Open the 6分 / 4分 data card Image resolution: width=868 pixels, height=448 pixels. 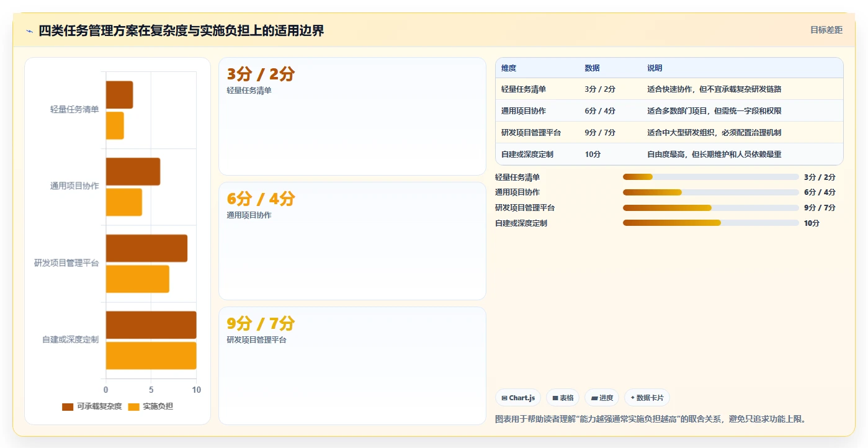(x=352, y=241)
